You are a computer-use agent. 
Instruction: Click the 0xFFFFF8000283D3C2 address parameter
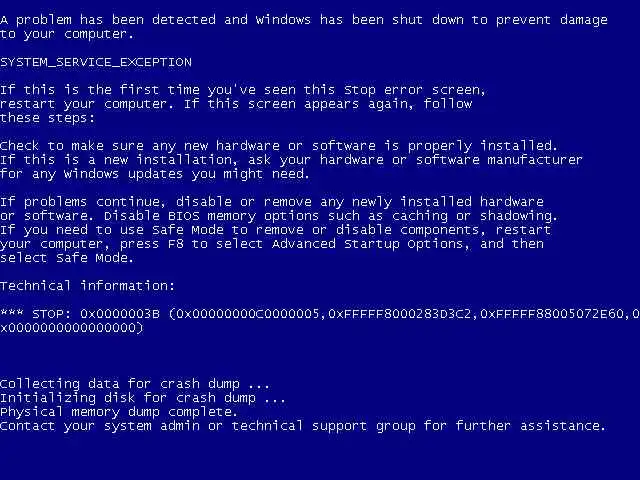pyautogui.click(x=399, y=314)
